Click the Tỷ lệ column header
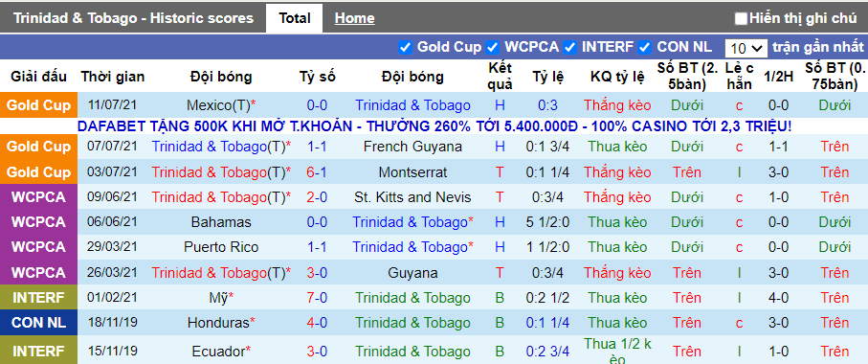Viewport: 868px width, 364px height. (x=548, y=77)
